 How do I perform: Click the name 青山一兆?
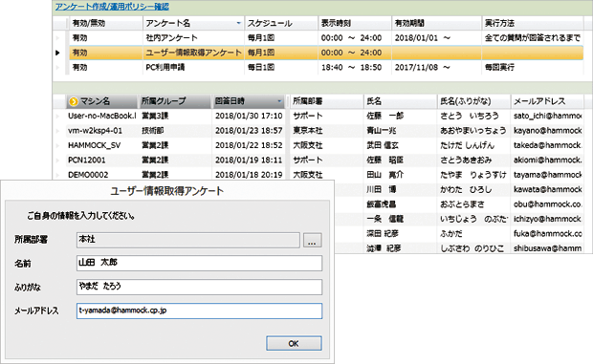tap(382, 131)
